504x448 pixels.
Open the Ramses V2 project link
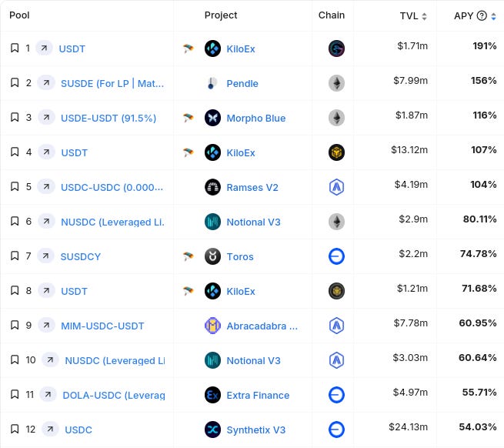[x=252, y=187]
